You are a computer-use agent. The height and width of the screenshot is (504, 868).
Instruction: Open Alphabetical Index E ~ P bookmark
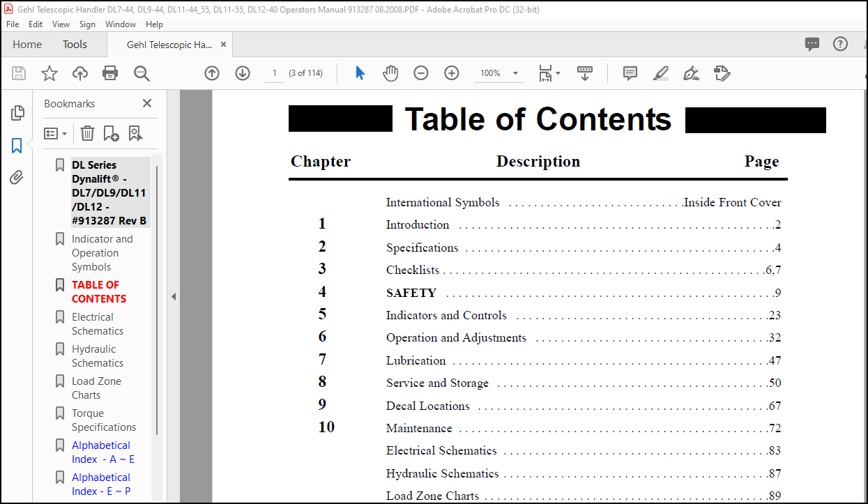(102, 484)
